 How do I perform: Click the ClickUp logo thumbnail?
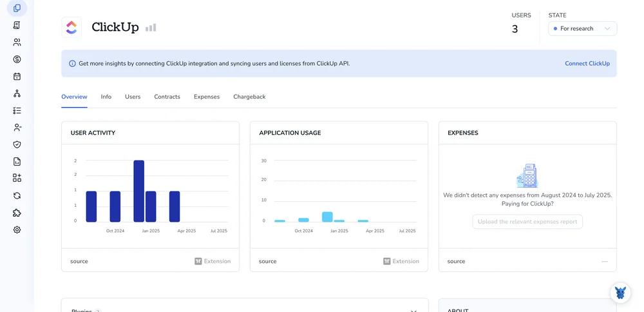(71, 27)
